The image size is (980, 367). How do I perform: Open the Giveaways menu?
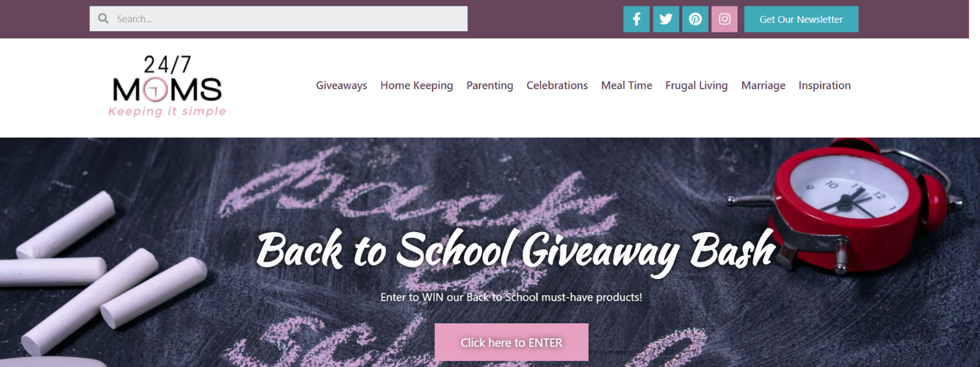click(341, 85)
